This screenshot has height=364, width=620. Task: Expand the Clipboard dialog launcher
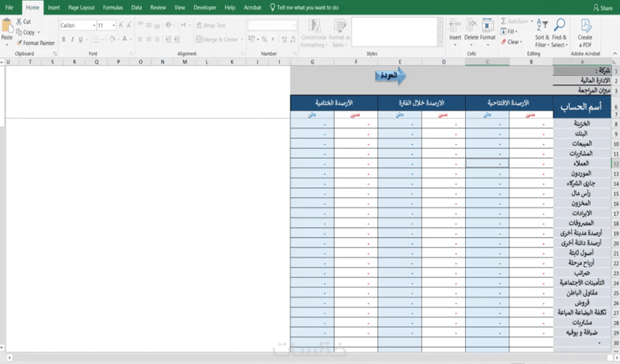[55, 53]
